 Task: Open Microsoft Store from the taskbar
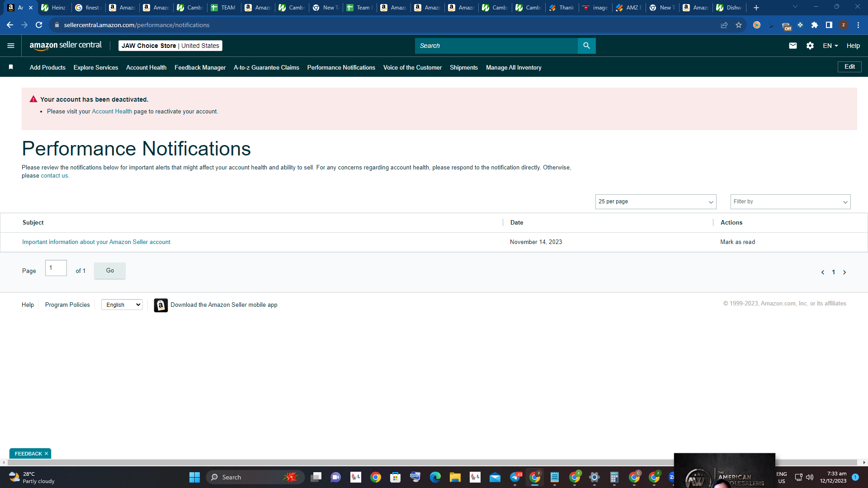pos(395,477)
